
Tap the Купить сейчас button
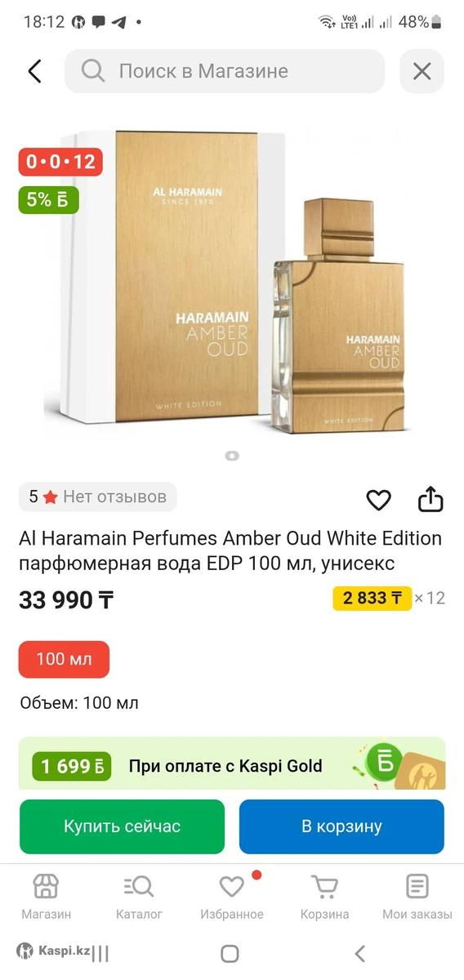[x=122, y=826]
